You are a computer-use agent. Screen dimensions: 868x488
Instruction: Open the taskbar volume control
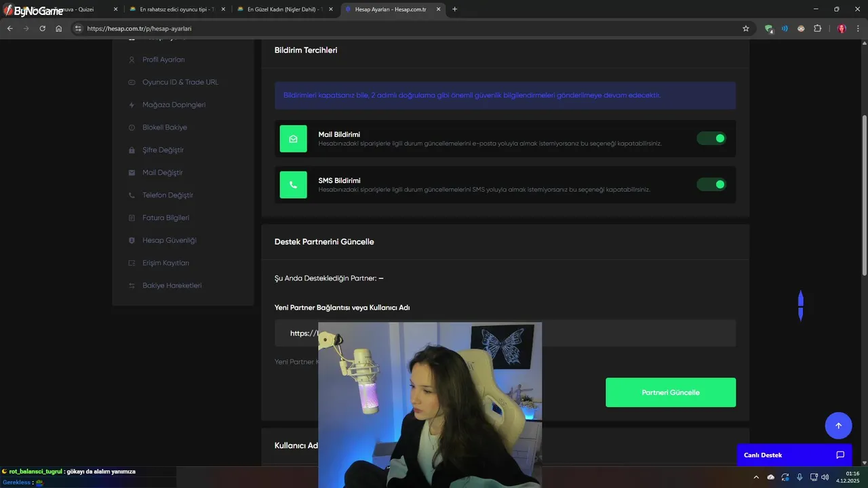825,477
